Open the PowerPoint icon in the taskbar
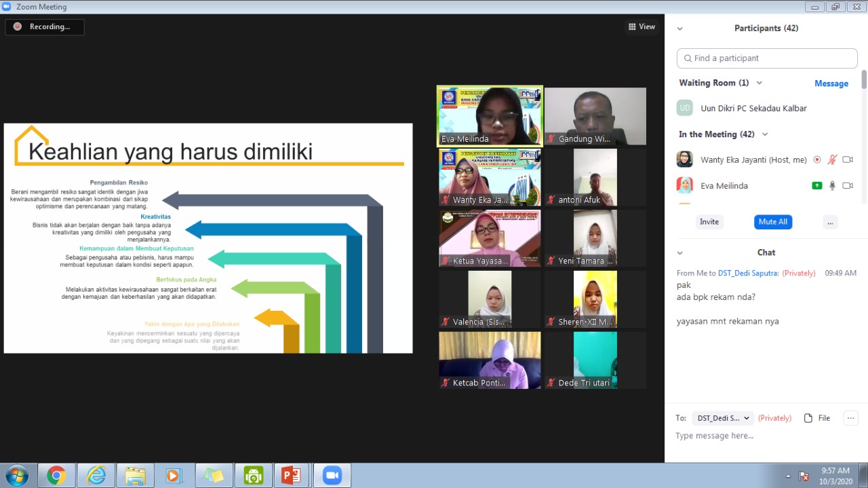 pos(292,475)
